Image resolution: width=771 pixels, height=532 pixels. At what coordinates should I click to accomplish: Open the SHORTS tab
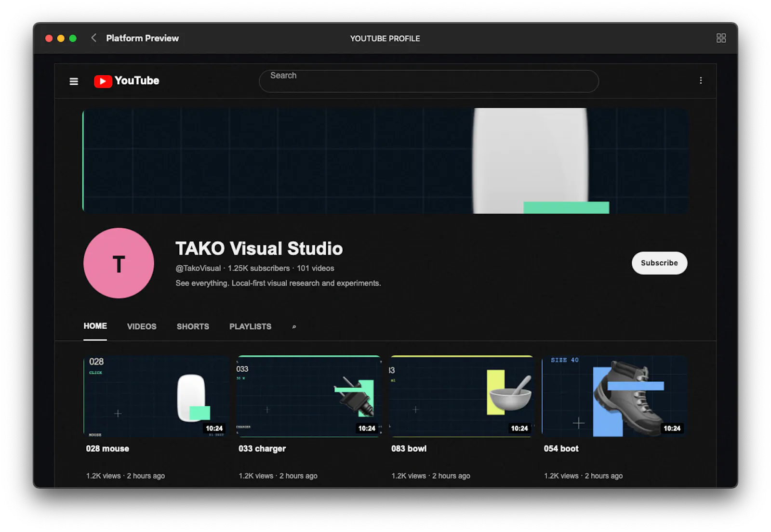pos(193,326)
